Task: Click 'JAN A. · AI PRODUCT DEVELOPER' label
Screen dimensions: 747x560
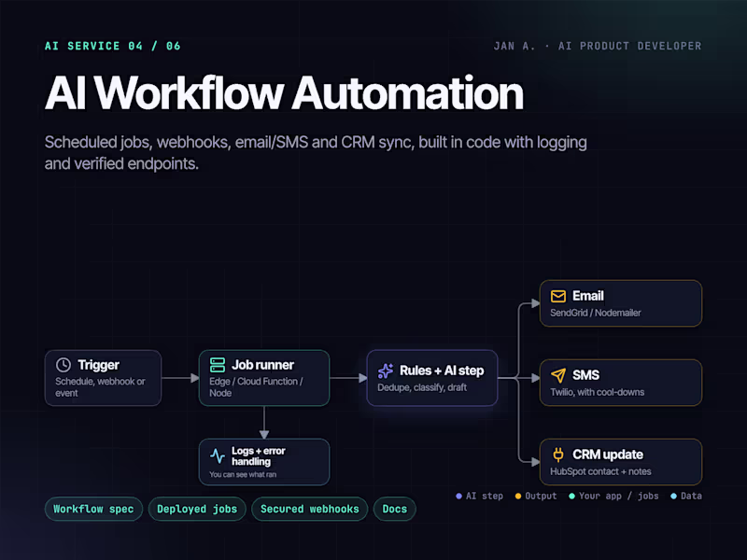Action: (x=598, y=46)
